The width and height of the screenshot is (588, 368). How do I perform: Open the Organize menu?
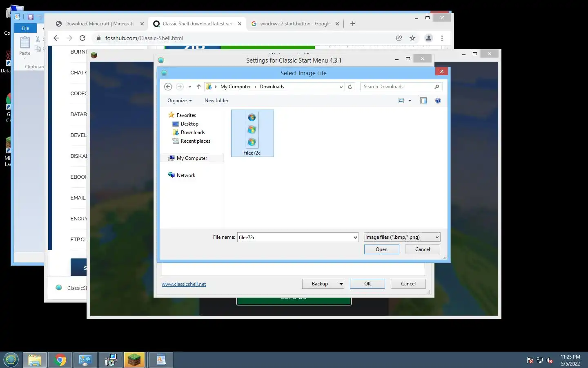pyautogui.click(x=180, y=101)
